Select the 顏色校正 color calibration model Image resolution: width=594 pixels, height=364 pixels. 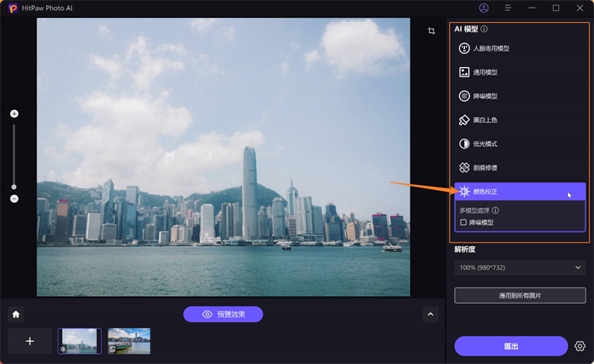[519, 192]
